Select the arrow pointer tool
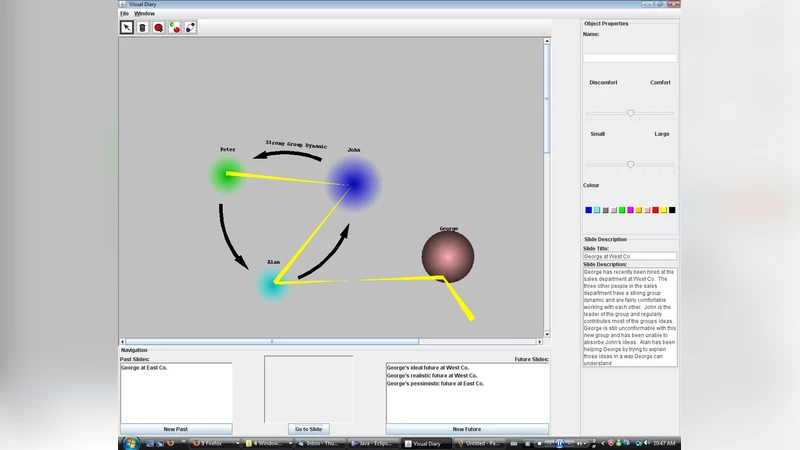800x450 pixels. pyautogui.click(x=127, y=28)
